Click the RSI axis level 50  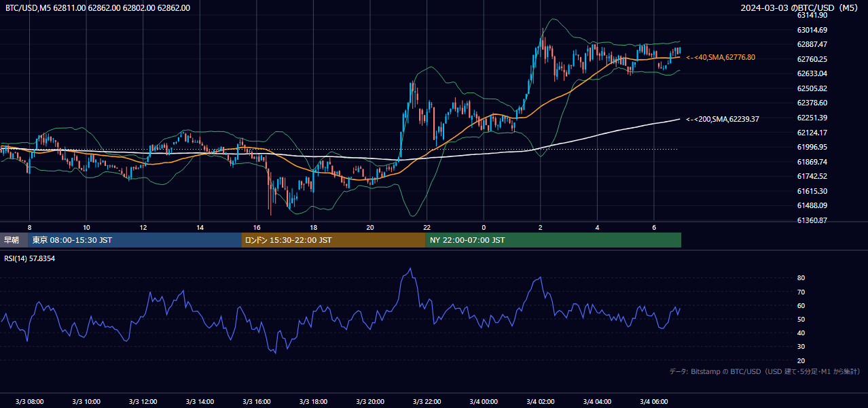coord(801,319)
